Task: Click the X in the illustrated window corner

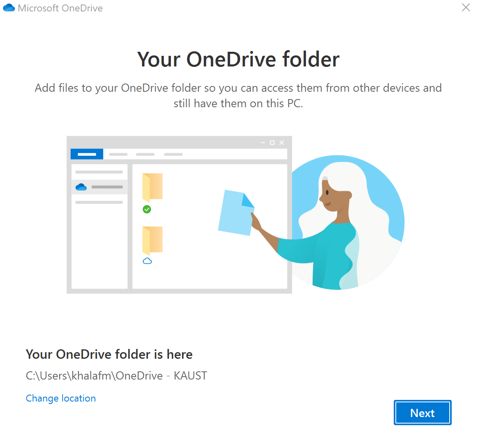Action: pyautogui.click(x=282, y=143)
